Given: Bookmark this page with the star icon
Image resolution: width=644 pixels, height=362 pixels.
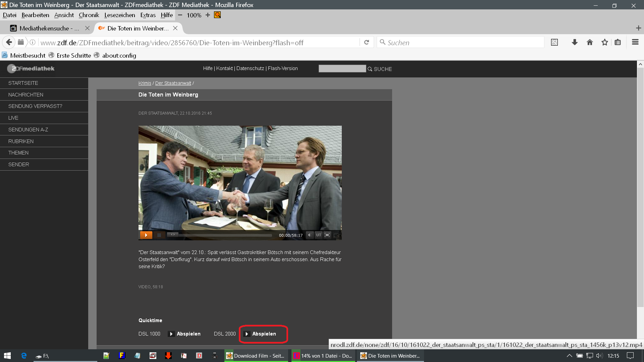Looking at the screenshot, I should point(604,42).
